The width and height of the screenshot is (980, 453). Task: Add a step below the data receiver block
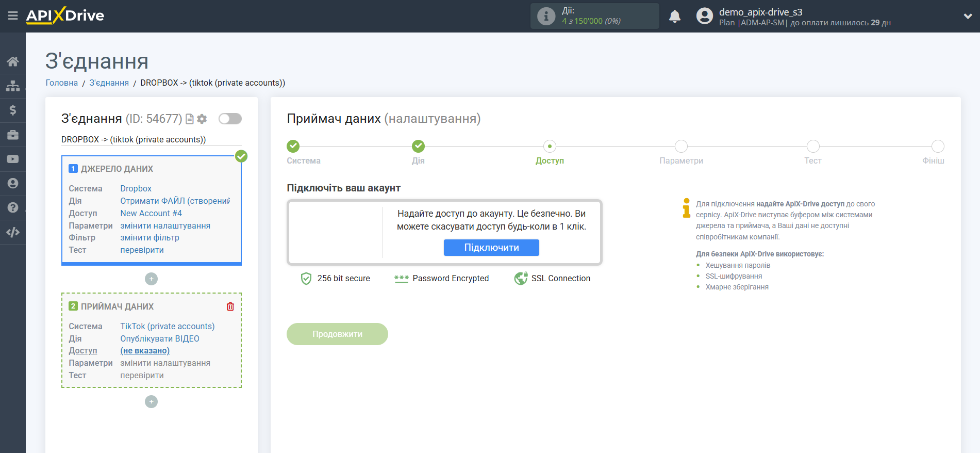151,401
